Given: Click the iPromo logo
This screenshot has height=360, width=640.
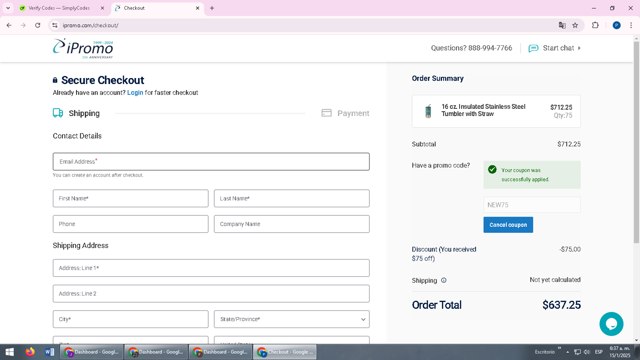Looking at the screenshot, I should coord(83,49).
